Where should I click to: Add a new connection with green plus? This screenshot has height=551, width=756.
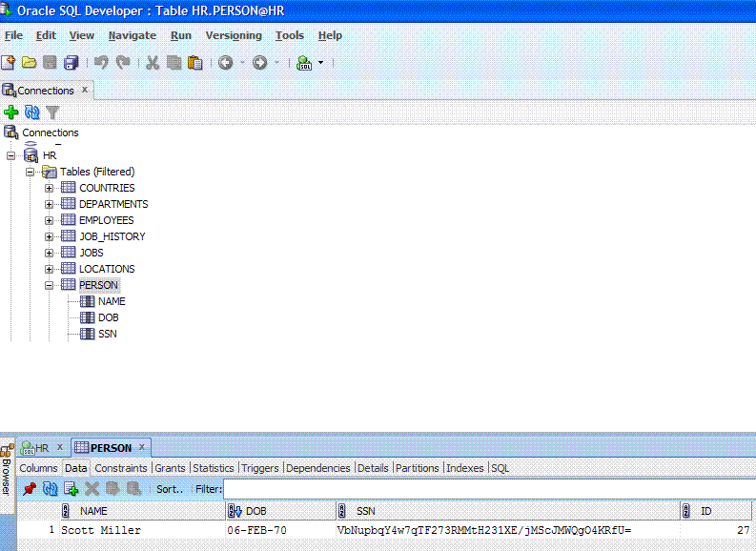click(x=11, y=112)
